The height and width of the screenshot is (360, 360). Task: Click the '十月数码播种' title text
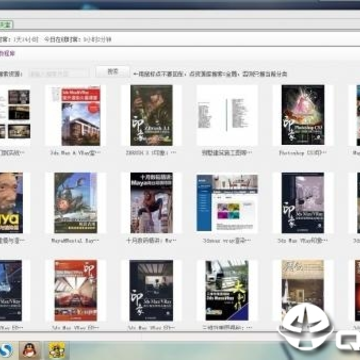point(151,240)
